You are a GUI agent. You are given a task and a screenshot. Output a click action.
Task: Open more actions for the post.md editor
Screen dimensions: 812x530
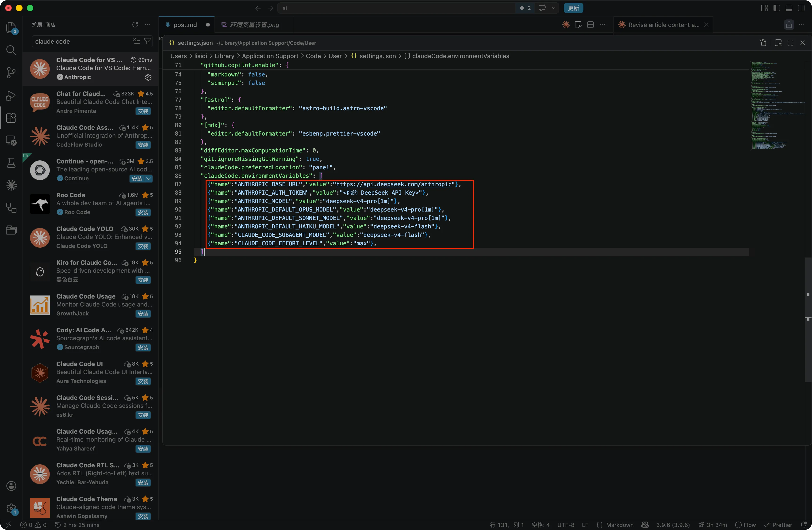[x=603, y=25]
